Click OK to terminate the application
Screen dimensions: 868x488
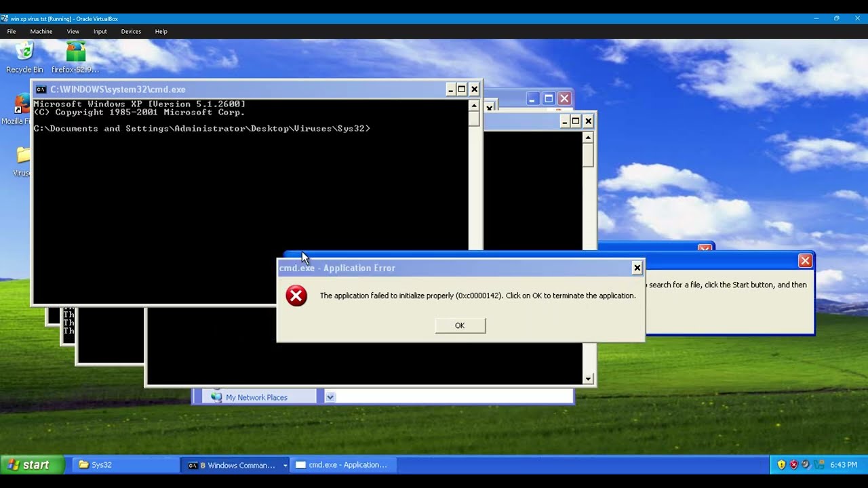[x=460, y=325]
